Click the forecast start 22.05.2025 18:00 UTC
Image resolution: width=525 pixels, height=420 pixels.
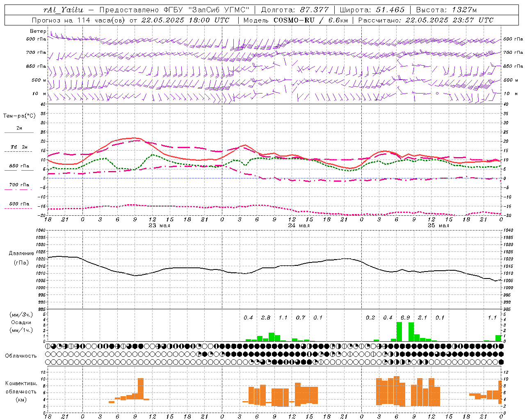pyautogui.click(x=185, y=20)
